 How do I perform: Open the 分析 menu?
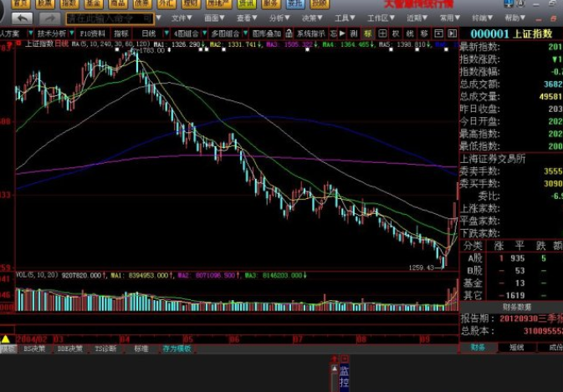click(x=279, y=18)
